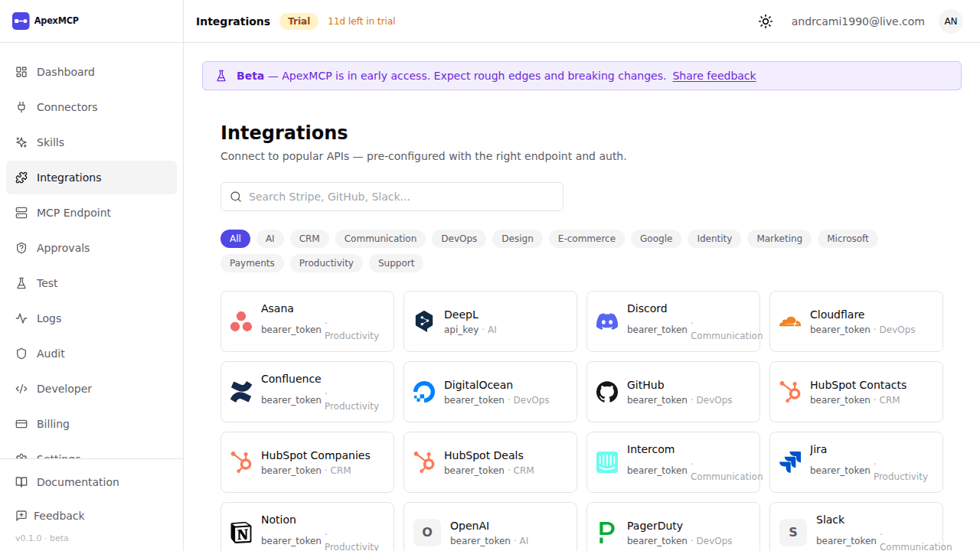
Task: Open the HubSpot Companies integration card
Action: (x=307, y=462)
